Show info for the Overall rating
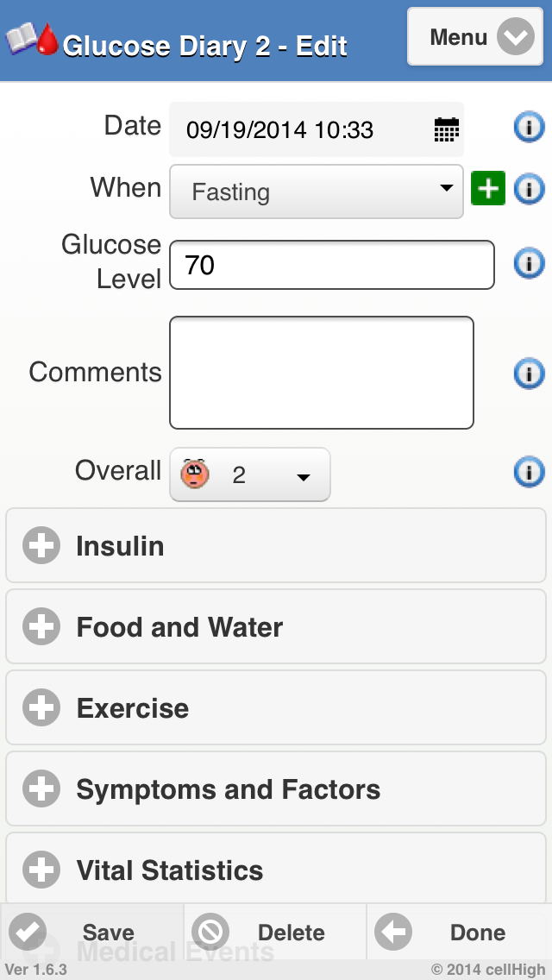Screen dimensions: 552x980 tap(529, 472)
